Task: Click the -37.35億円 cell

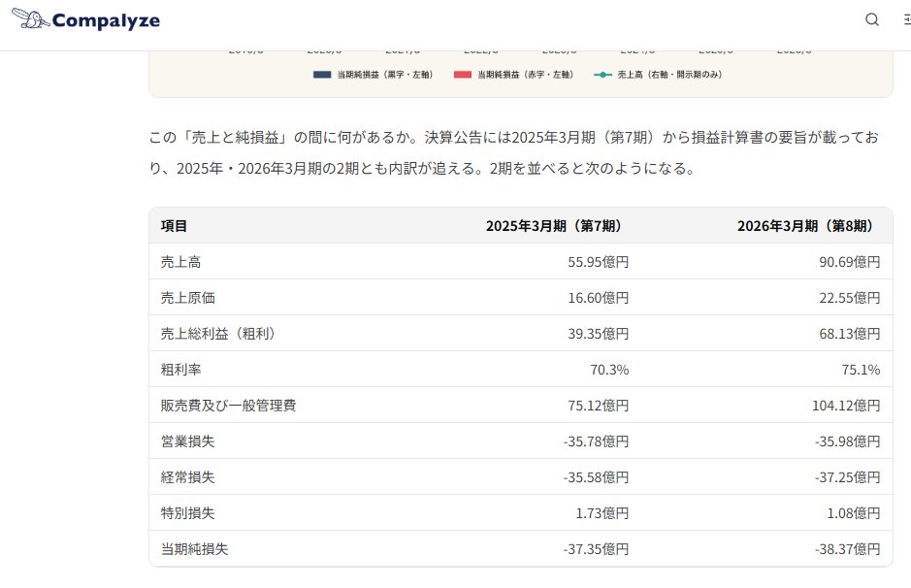Action: [x=596, y=549]
